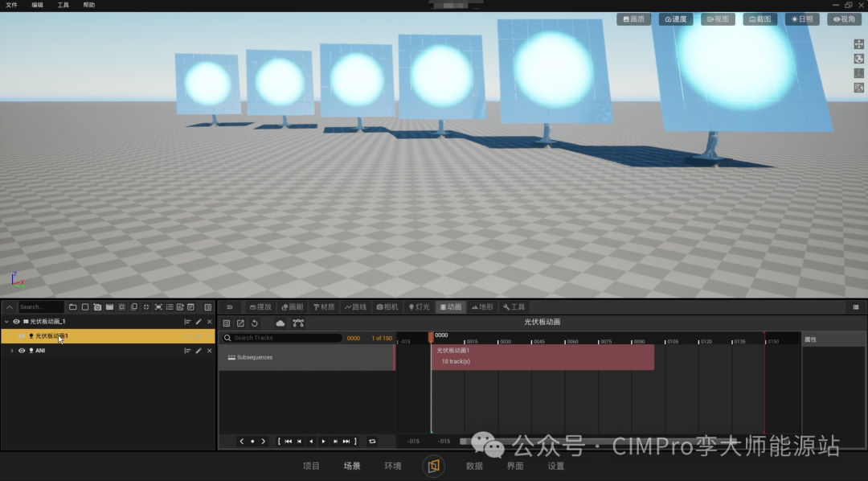Viewport: 868px width, 481px height.
Task: Click the Search Tracks input field
Action: click(282, 338)
